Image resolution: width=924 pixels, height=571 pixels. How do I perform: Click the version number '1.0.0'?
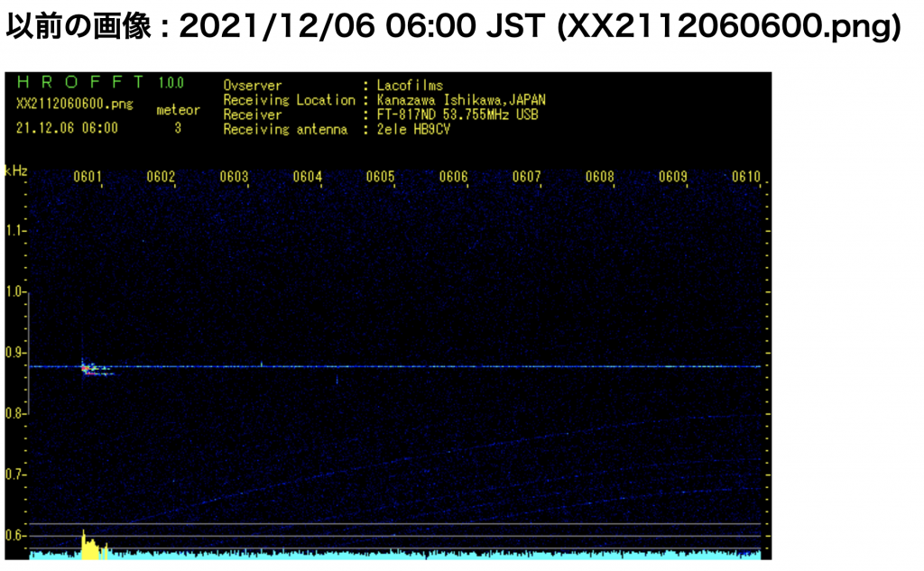coord(171,83)
